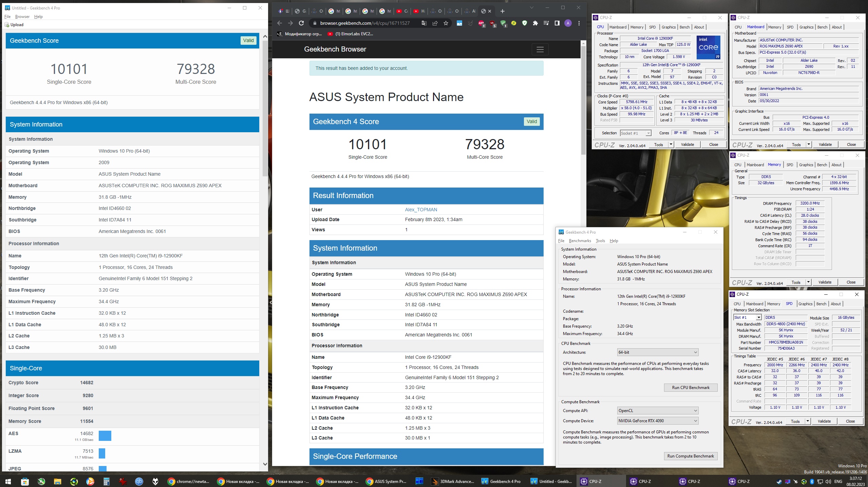
Task: Open the Adblock Plus extension icon
Action: tap(481, 23)
